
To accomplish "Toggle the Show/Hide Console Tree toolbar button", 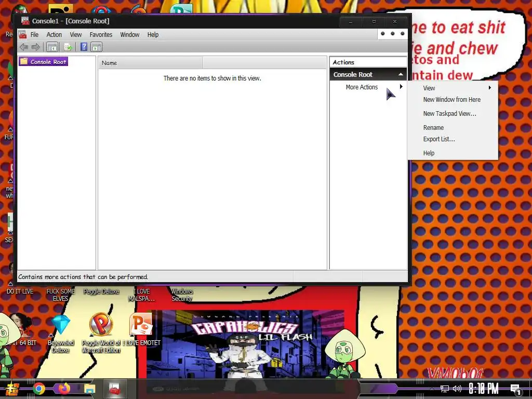I will click(52, 47).
